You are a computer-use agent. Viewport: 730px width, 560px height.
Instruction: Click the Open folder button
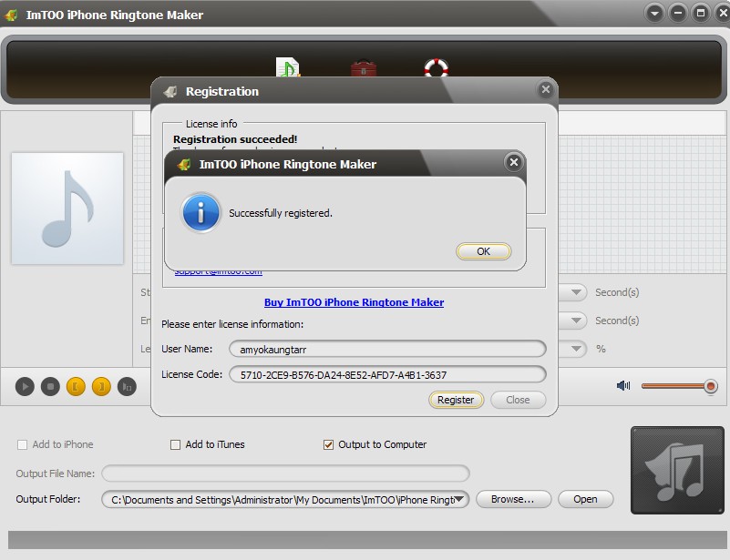pos(585,499)
